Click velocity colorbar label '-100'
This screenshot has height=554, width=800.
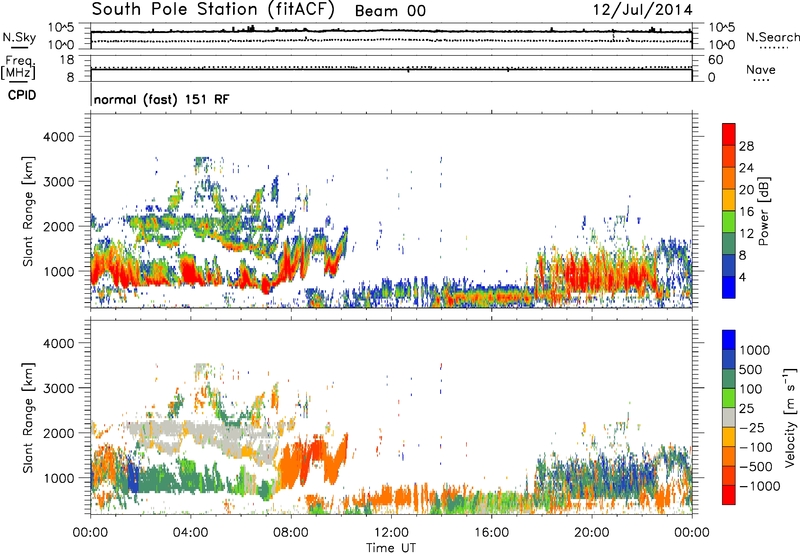(x=756, y=447)
